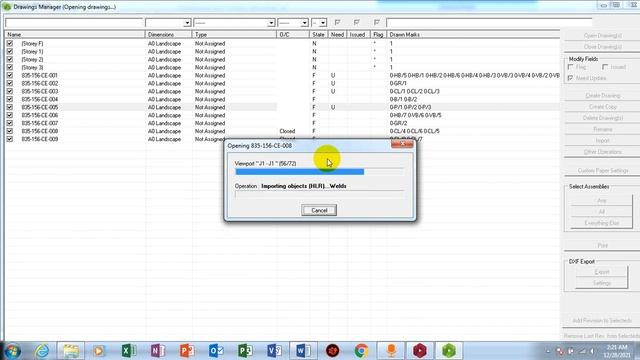Switch to Word in the taskbar
Viewport: 640px width, 360px height.
[x=303, y=351]
